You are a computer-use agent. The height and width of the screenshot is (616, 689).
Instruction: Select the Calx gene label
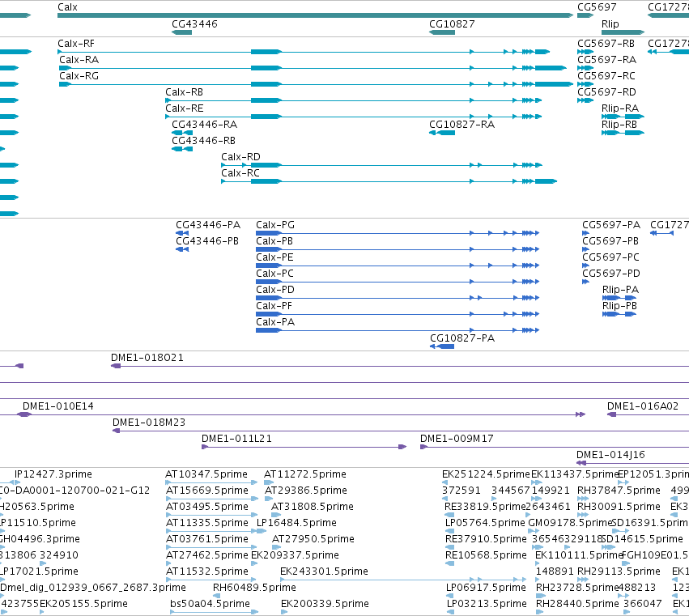click(x=67, y=7)
